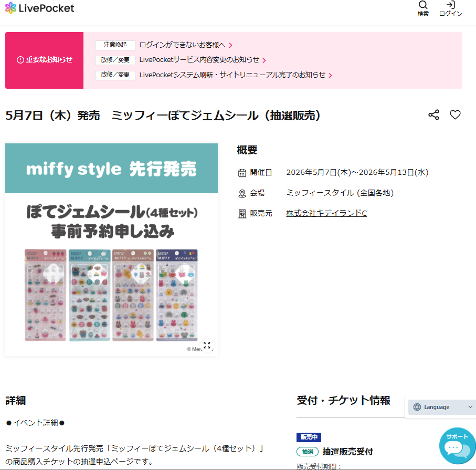Click the globe icon in Language selector
The width and height of the screenshot is (476, 470).
(x=417, y=407)
